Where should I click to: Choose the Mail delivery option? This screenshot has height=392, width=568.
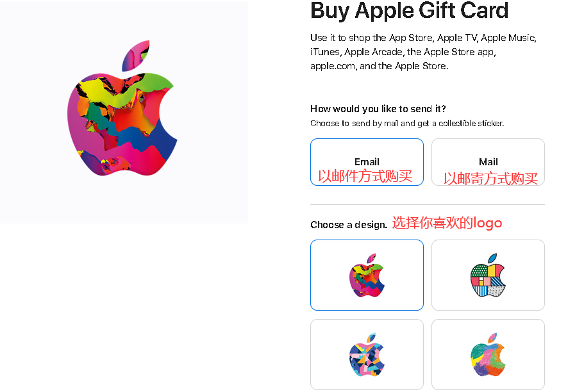pos(488,162)
